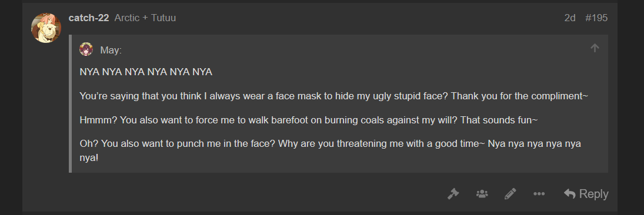Open the gavel moderation actions icon
The image size is (644, 215).
[453, 194]
